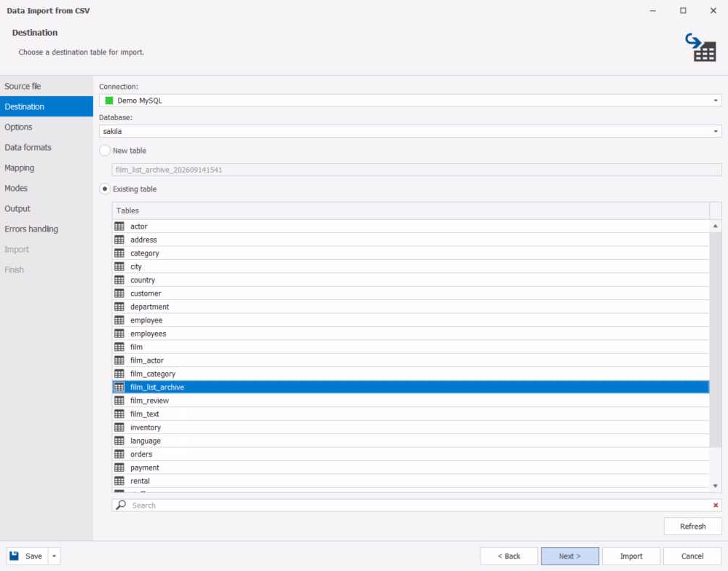Open the Data formats page
The height and width of the screenshot is (571, 728).
pos(47,147)
